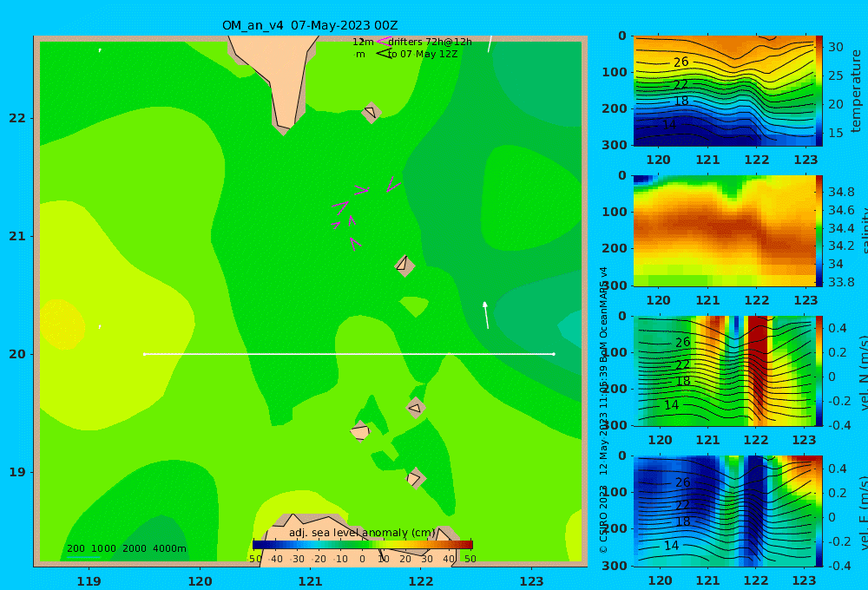This screenshot has height=590, width=868.
Task: Click latitude tick '21' on main map
Action: coord(17,236)
